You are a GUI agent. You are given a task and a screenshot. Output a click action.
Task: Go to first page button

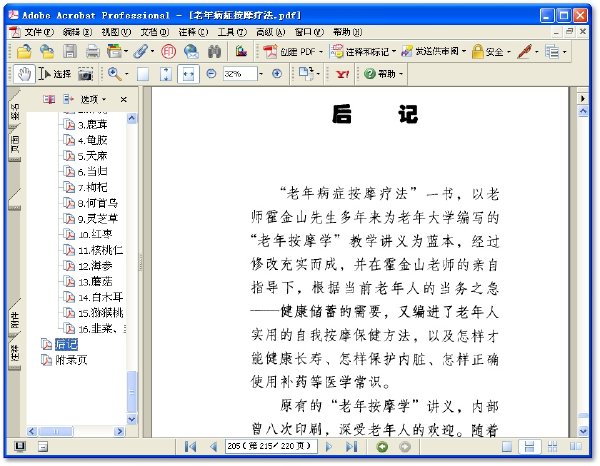190,446
